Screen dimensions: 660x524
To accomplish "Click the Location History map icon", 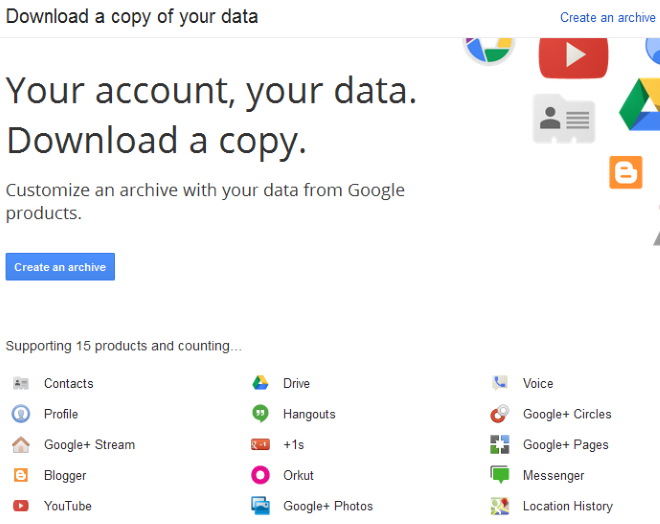I will pyautogui.click(x=500, y=506).
